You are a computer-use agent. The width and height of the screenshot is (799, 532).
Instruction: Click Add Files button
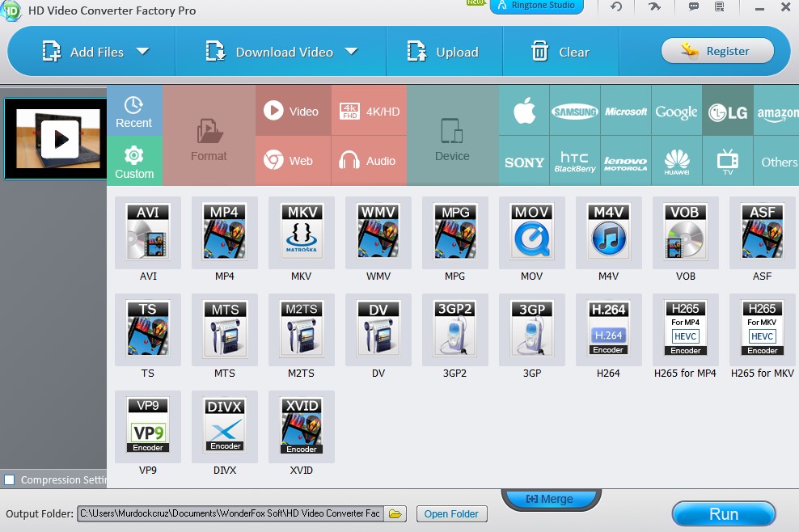tap(82, 52)
